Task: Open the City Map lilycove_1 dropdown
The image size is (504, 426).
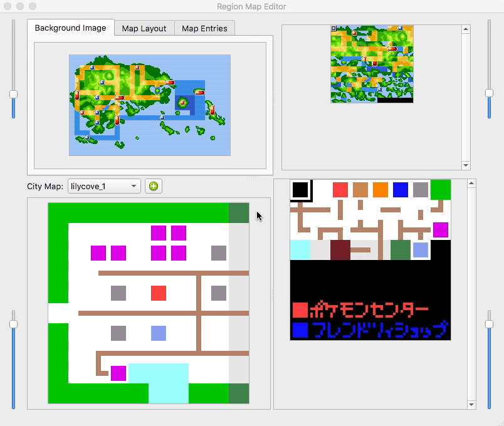Action: pyautogui.click(x=104, y=186)
